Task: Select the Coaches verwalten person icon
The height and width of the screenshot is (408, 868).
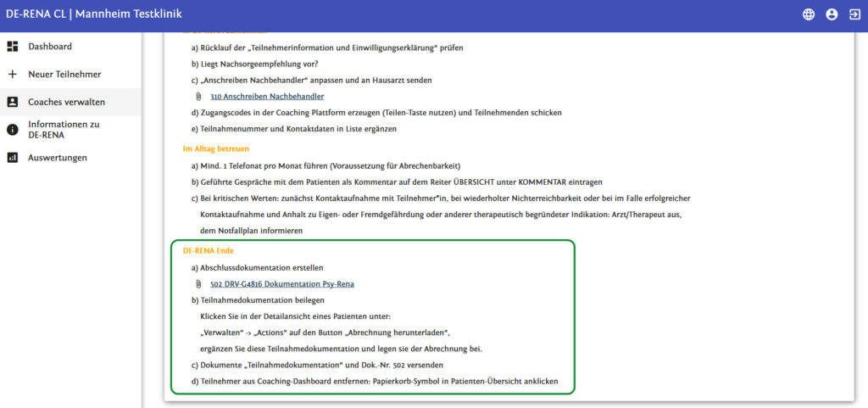Action: pos(13,102)
